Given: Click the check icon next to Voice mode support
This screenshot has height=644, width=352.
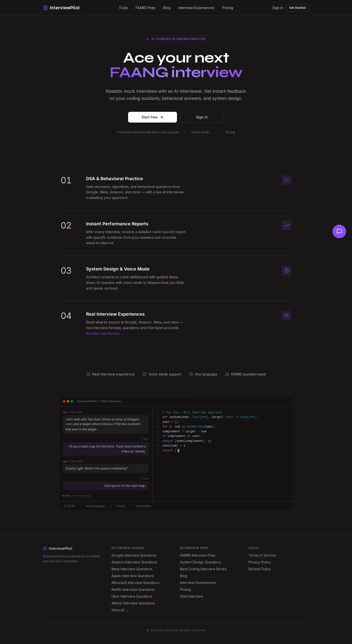Looking at the screenshot, I should (144, 374).
